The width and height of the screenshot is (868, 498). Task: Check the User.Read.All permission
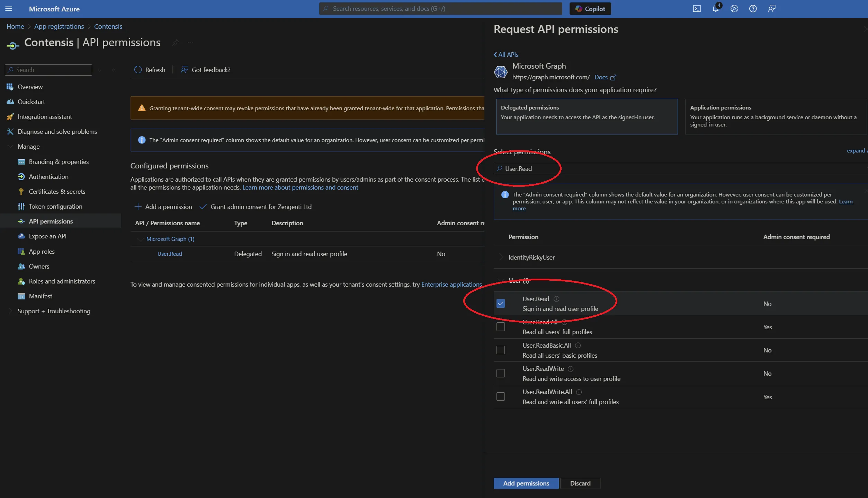coord(500,326)
